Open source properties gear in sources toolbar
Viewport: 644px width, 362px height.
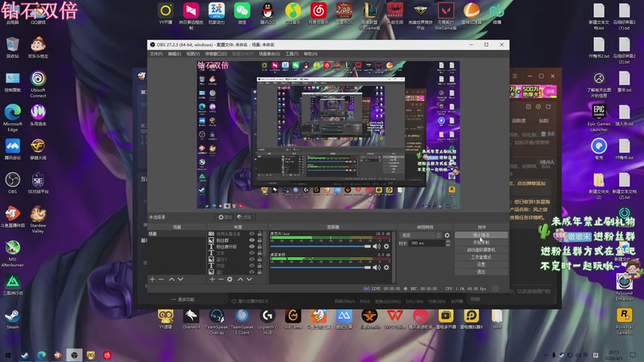(229, 279)
